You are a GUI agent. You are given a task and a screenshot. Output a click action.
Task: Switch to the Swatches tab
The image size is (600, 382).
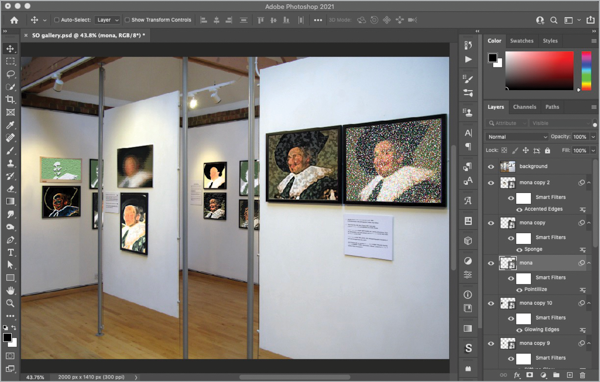tap(522, 41)
